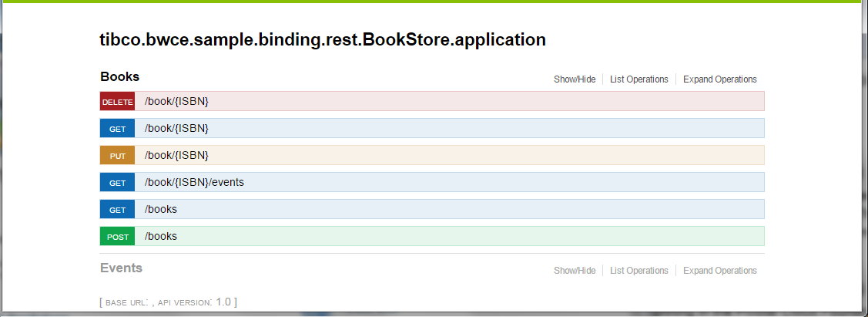The width and height of the screenshot is (868, 317).
Task: Click the DELETE method badge
Action: [117, 102]
